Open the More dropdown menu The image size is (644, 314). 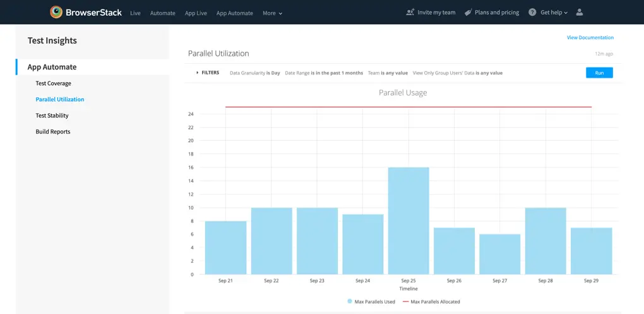point(272,13)
